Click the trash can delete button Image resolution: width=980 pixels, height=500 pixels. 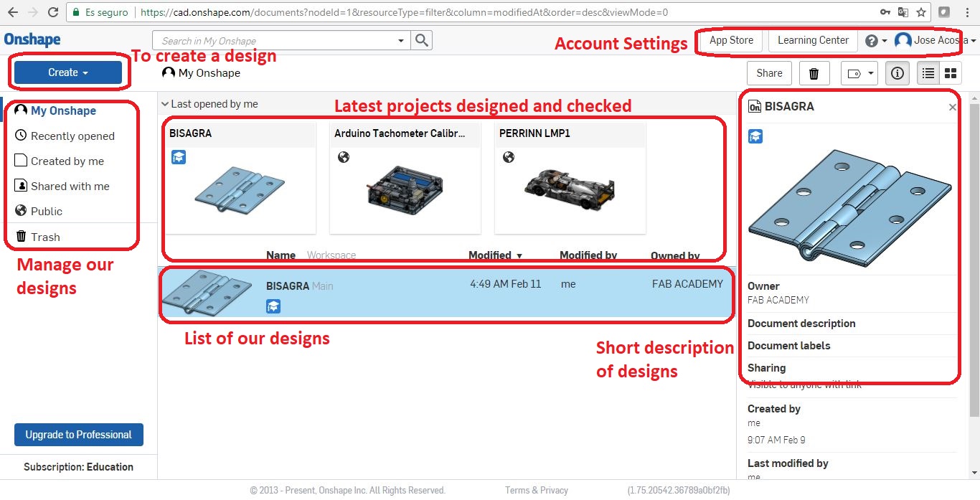tap(814, 73)
